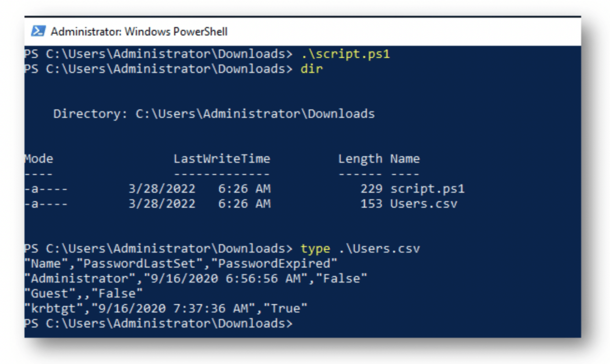Image resolution: width=610 pixels, height=364 pixels.
Task: Click the yellow dir command text
Action: (312, 69)
